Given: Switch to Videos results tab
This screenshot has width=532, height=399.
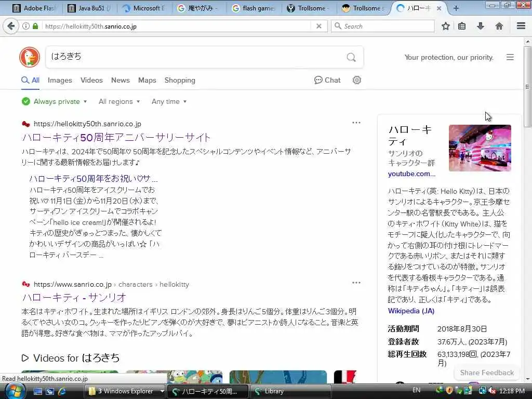Looking at the screenshot, I should (x=91, y=81).
